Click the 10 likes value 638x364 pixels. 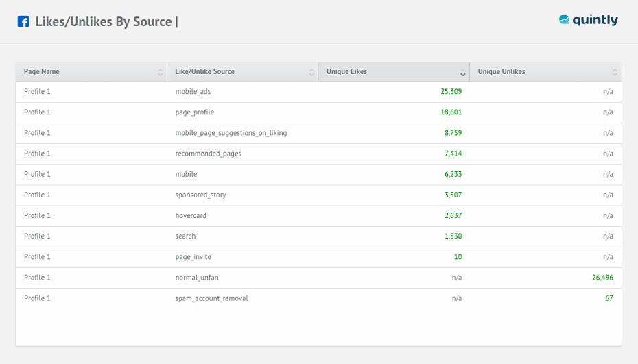[x=458, y=257]
